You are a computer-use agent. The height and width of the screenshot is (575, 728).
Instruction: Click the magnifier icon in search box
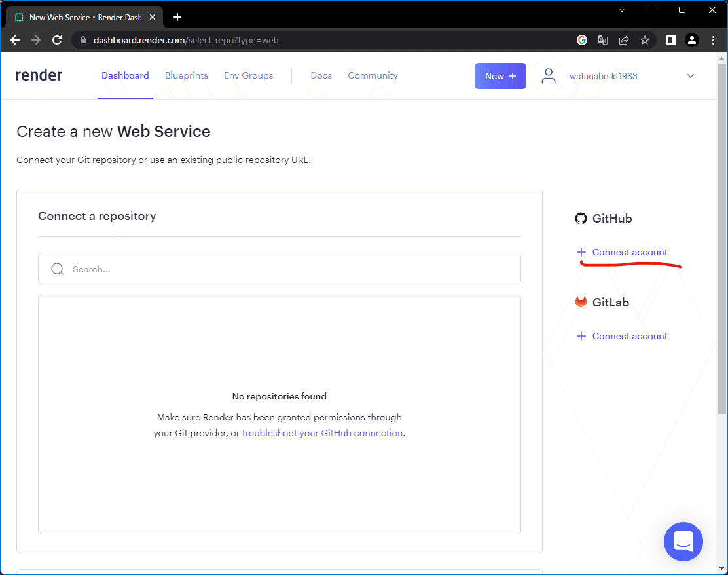57,269
